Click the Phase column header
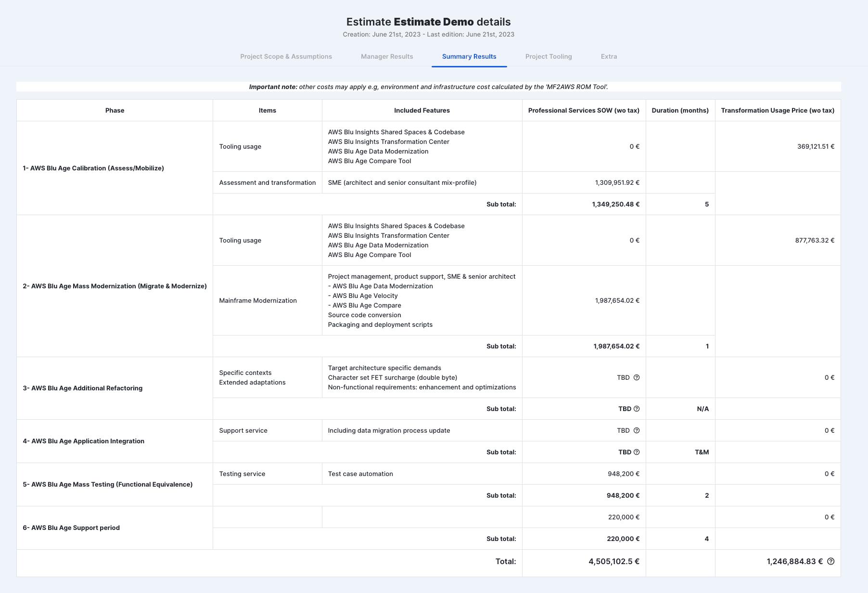Screen dimensions: 868x593 point(115,110)
